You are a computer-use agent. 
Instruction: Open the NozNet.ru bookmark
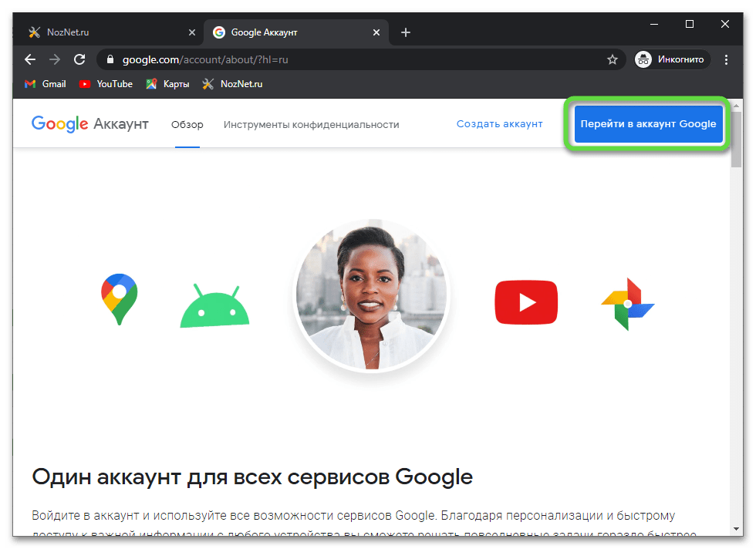point(232,84)
